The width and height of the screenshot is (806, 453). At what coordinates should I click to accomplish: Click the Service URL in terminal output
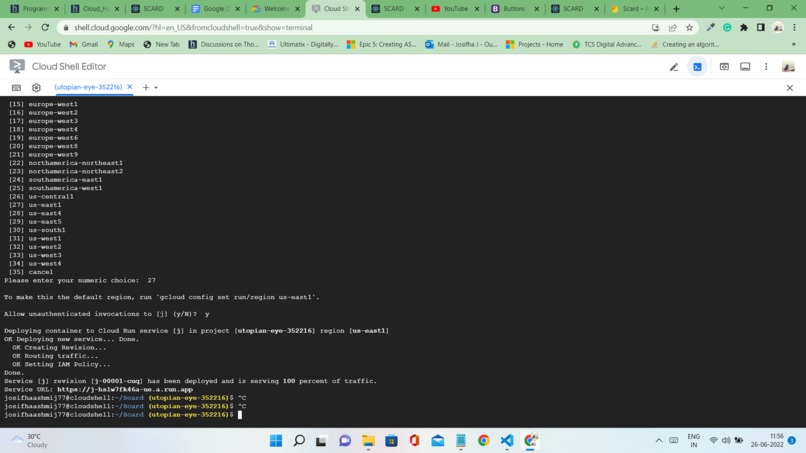(125, 390)
